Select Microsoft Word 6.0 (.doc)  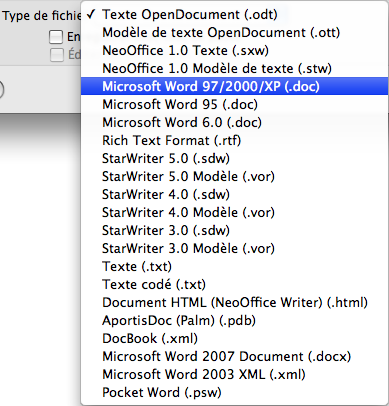(x=234, y=123)
